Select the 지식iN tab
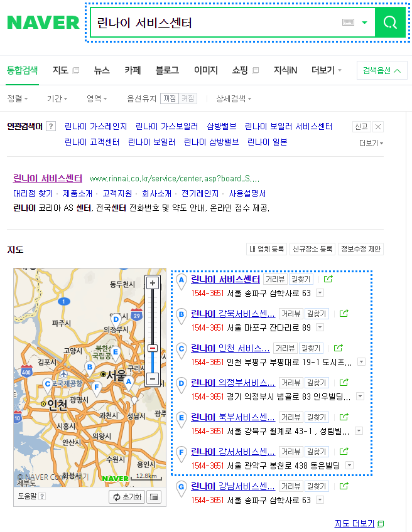This screenshot has width=412, height=532. pos(285,70)
